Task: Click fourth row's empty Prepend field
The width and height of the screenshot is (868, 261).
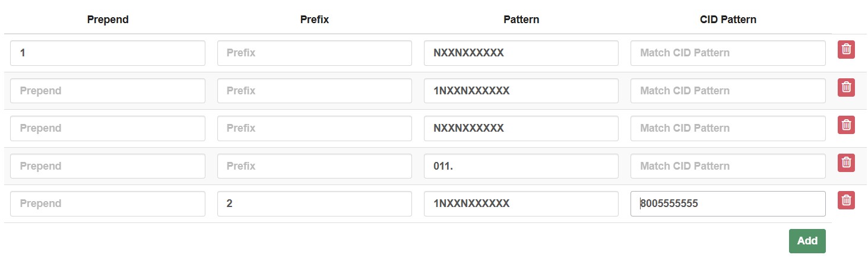Action: (x=107, y=166)
